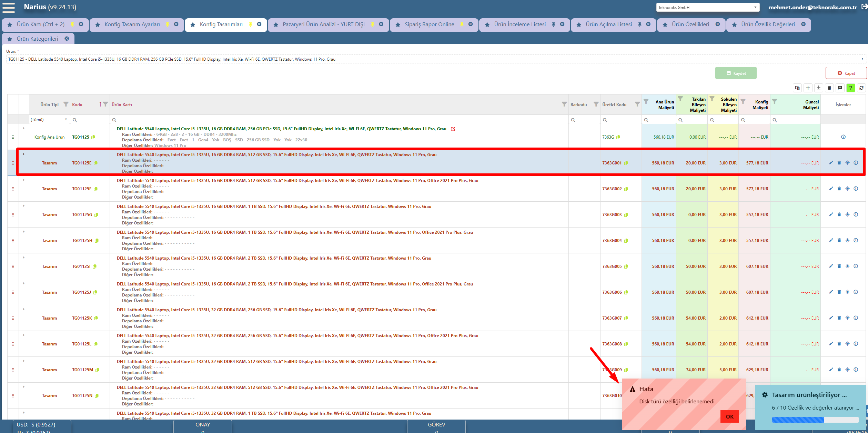
Task: Switch to Konfig Tasarım Ayarları tab
Action: [x=132, y=24]
